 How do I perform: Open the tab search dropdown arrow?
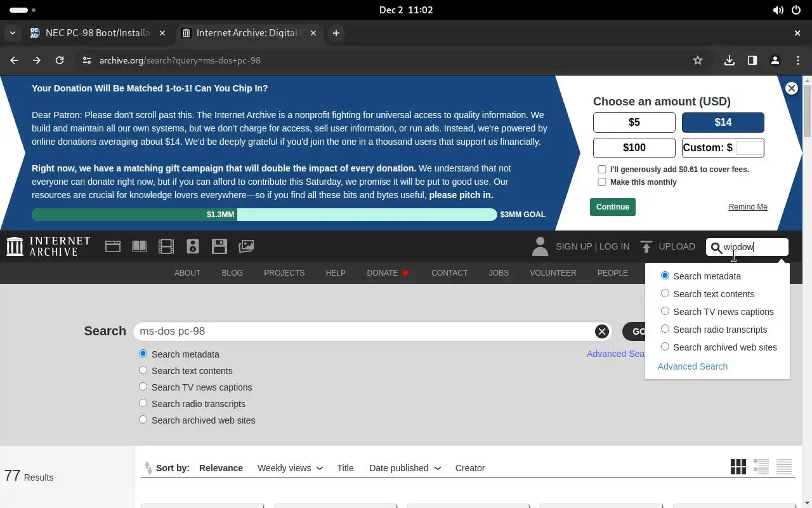pos(13,33)
